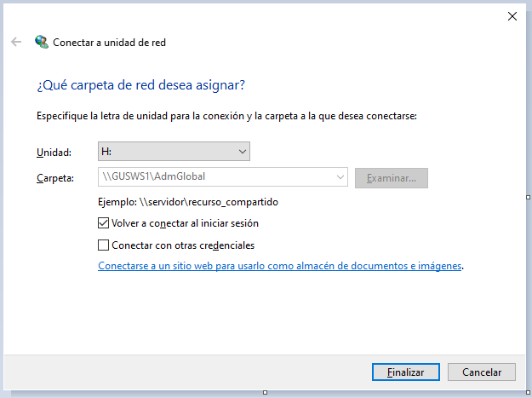
Task: Click the chevron icon in the Carpeta field
Action: click(340, 177)
